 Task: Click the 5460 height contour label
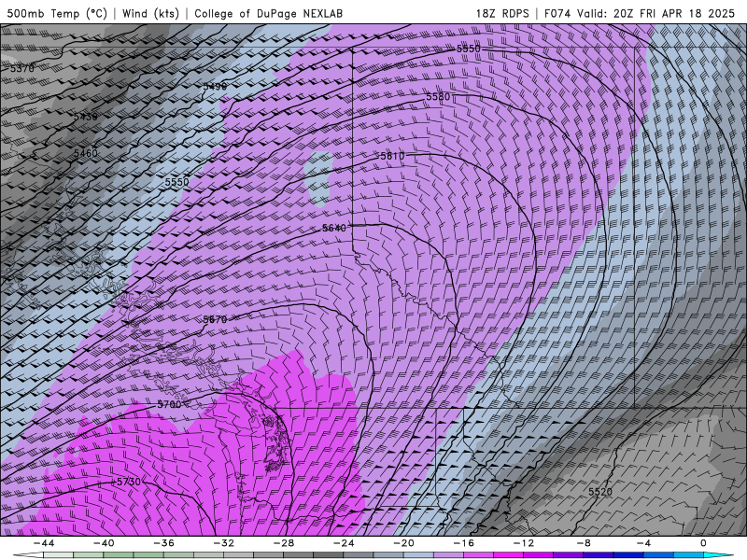point(85,153)
